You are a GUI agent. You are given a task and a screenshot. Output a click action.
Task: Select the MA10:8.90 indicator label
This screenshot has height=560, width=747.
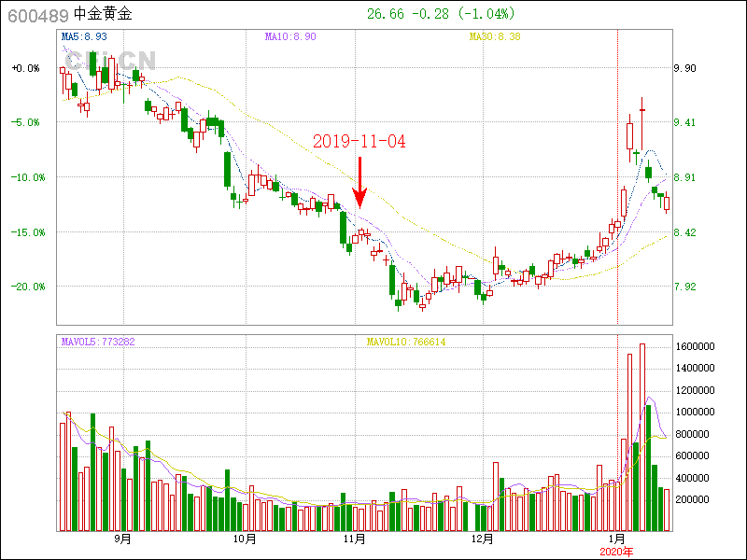coord(290,36)
